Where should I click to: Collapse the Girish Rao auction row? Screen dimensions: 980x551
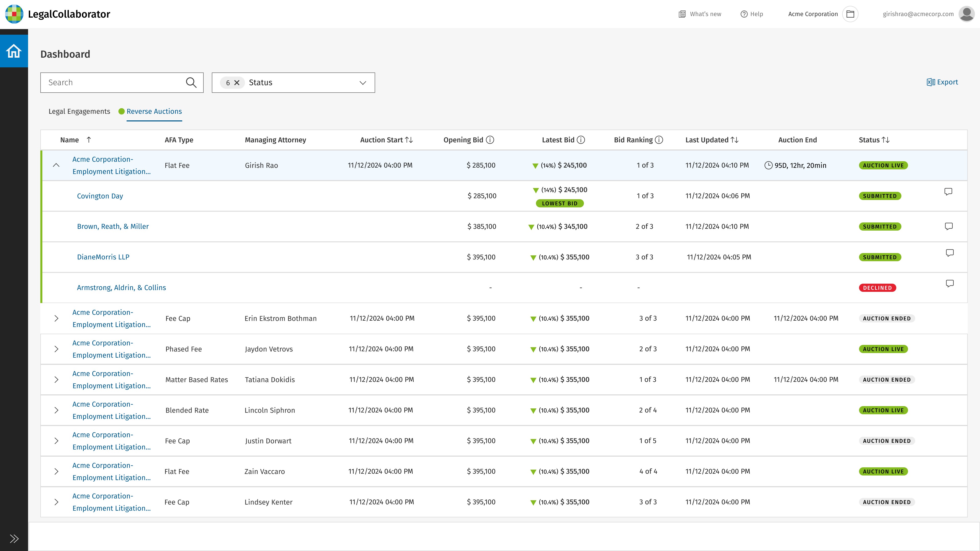[56, 165]
